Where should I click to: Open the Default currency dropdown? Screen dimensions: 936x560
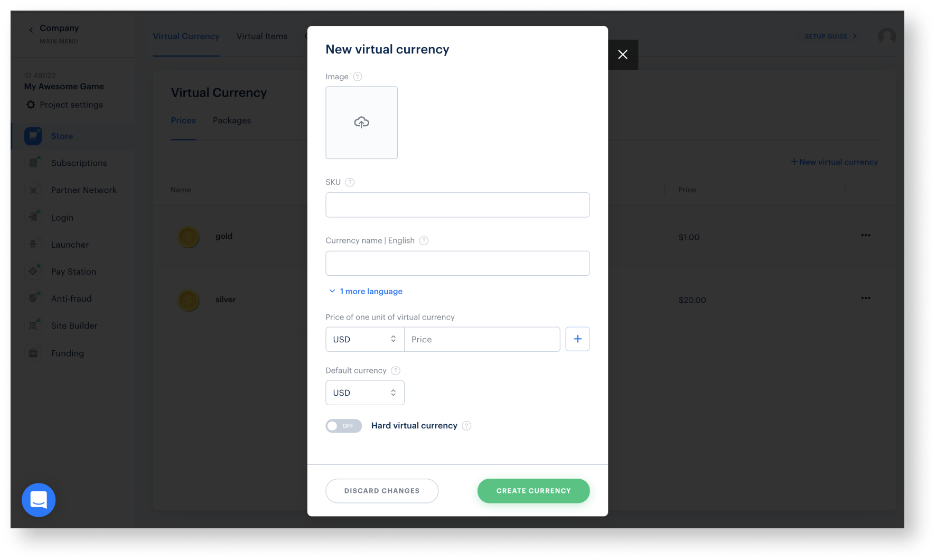364,393
